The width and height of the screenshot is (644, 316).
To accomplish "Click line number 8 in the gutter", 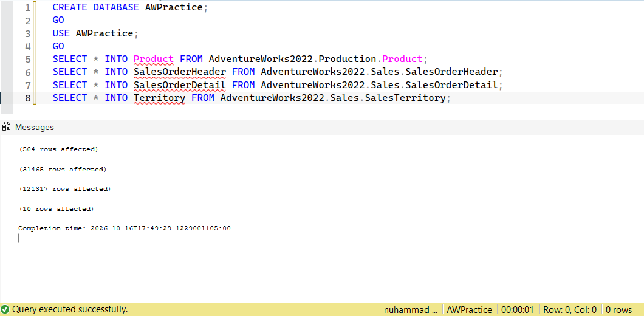I will click(x=27, y=98).
